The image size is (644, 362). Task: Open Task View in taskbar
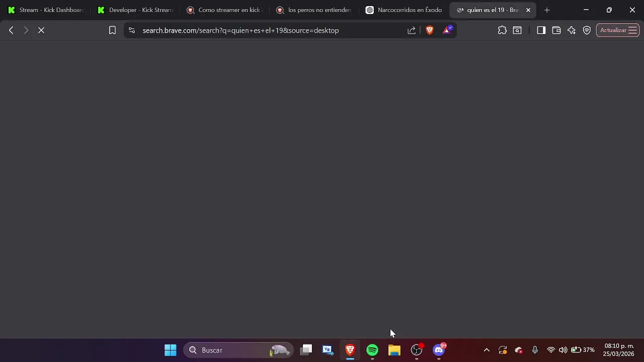306,350
